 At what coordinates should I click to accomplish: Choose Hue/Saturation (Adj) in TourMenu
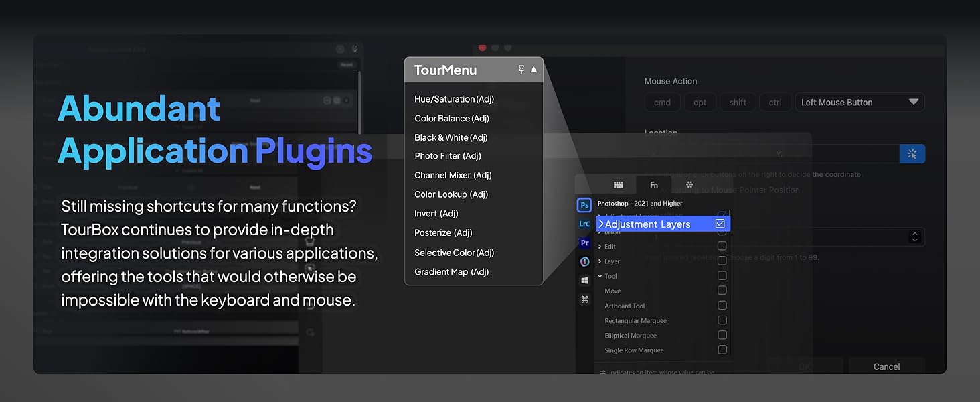[454, 99]
